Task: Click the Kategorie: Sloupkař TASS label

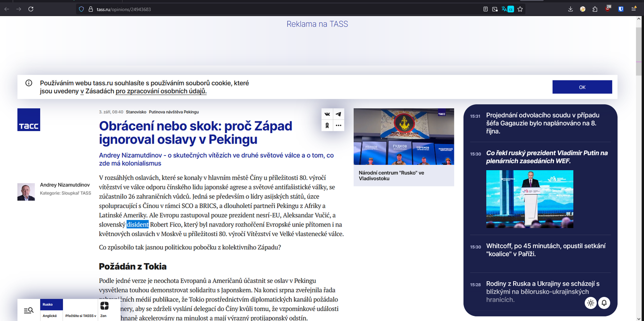Action: click(65, 193)
